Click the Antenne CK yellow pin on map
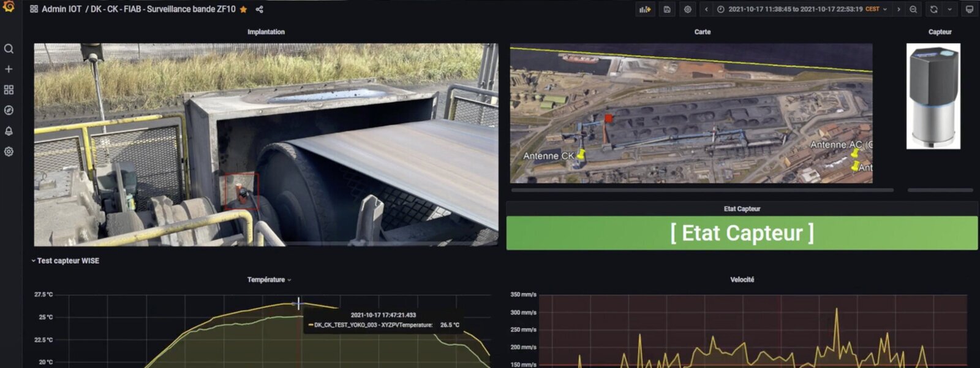Screen dimensions: 980x368 581,154
